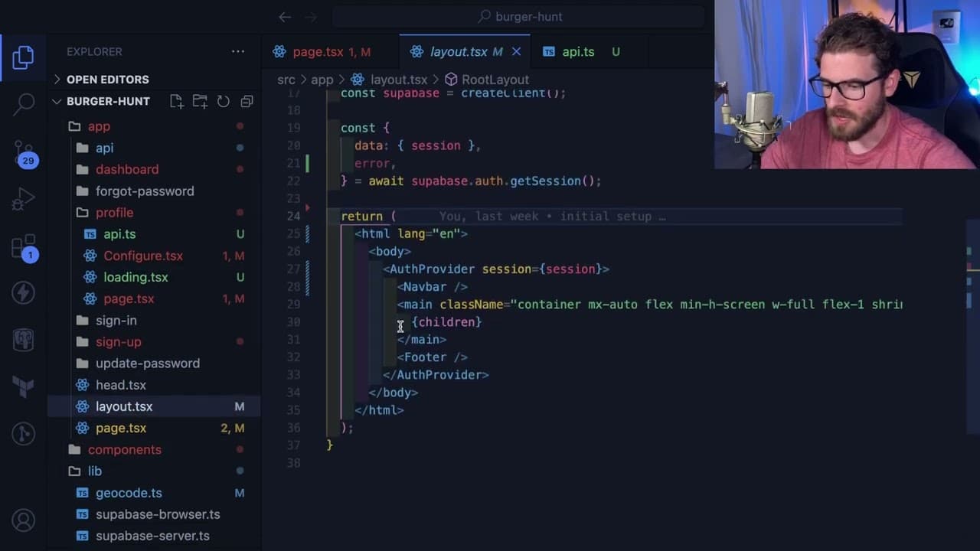Go back with the navigation arrow
Image resolution: width=980 pixels, height=551 pixels.
tap(285, 16)
